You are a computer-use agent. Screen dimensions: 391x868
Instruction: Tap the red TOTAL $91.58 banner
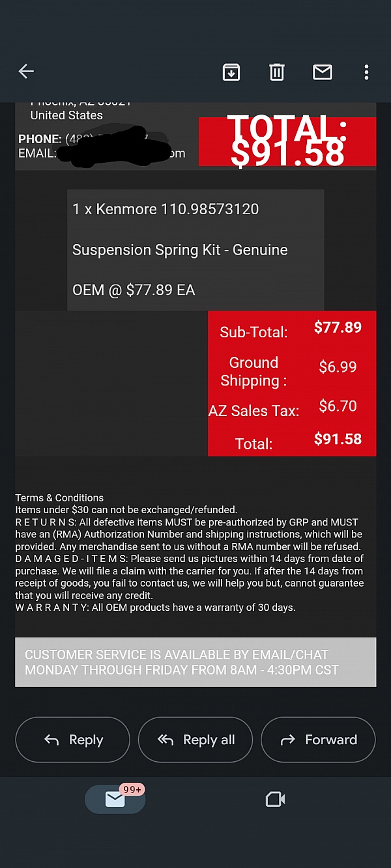287,141
